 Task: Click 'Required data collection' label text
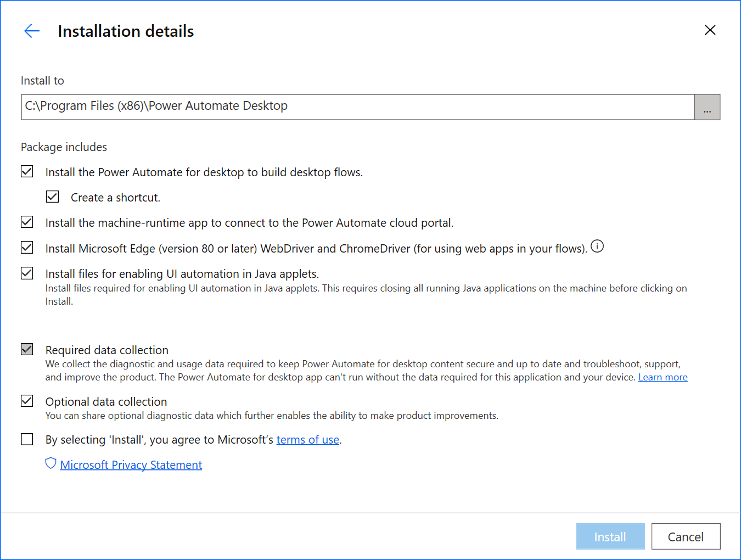(107, 350)
